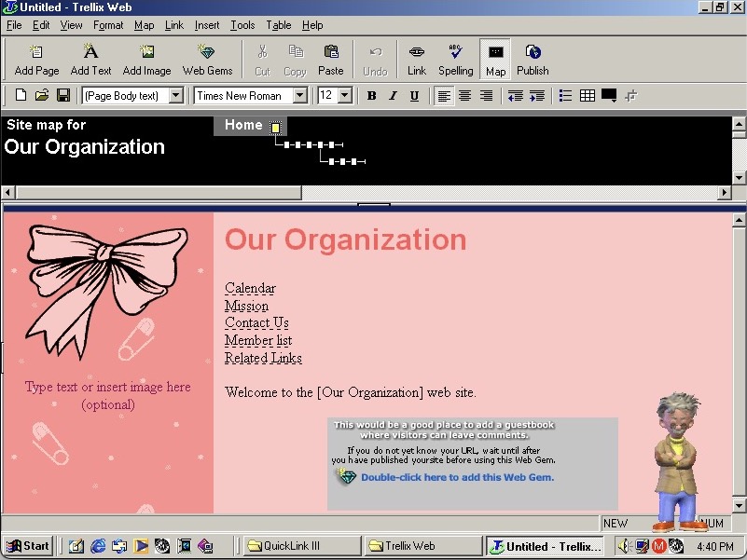The image size is (747, 560).
Task: Insert a table using the grid icon
Action: (x=588, y=96)
